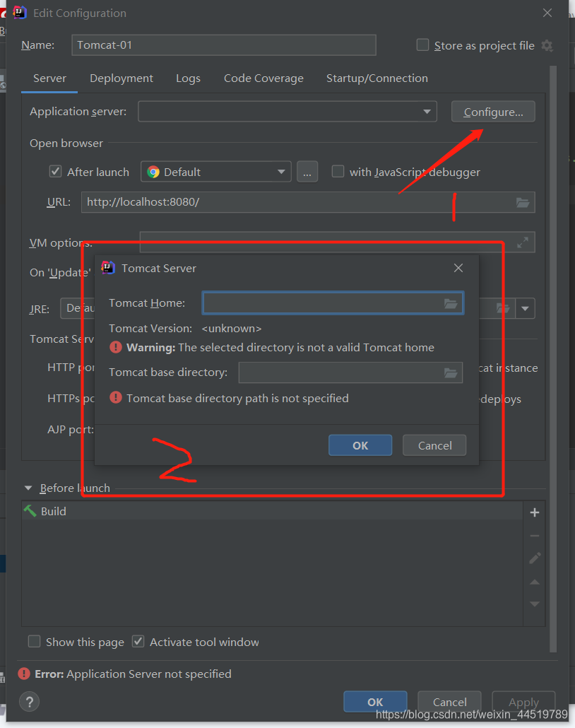This screenshot has width=575, height=728.
Task: Click OK in Edit Configuration window
Action: 375,702
